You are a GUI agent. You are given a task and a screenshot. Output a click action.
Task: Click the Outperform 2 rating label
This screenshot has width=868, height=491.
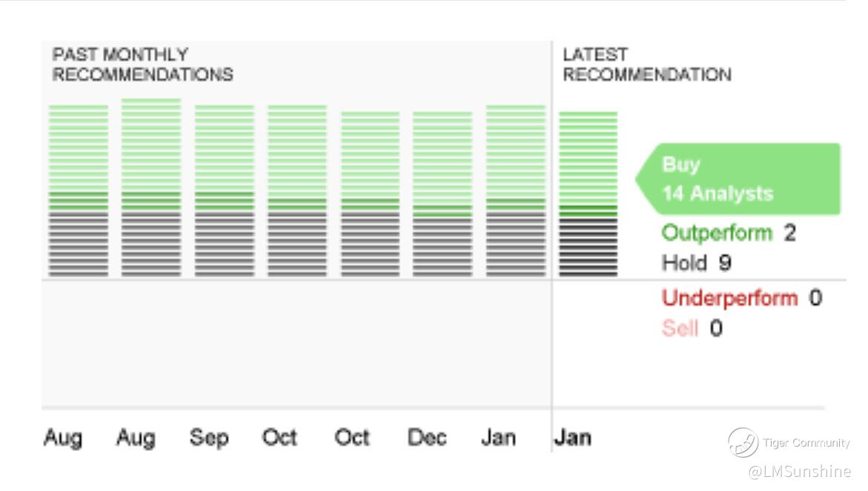[x=729, y=233]
